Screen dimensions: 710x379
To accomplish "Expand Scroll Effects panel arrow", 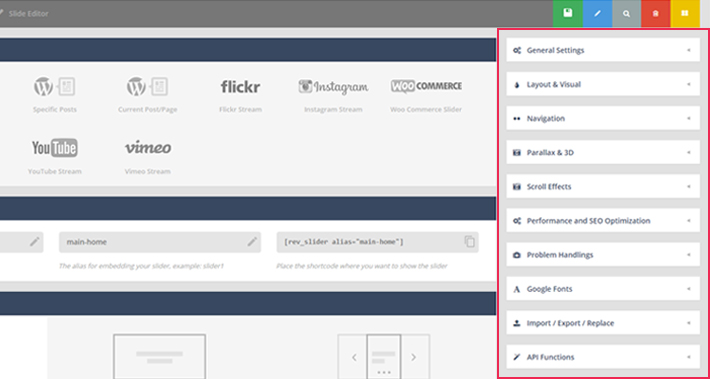I will pos(689,187).
